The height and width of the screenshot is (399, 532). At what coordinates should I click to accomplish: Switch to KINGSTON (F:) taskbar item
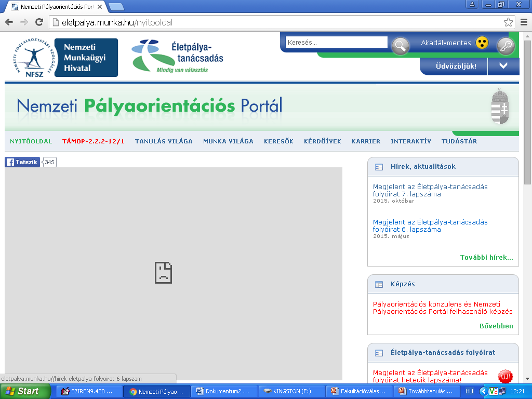pos(291,391)
